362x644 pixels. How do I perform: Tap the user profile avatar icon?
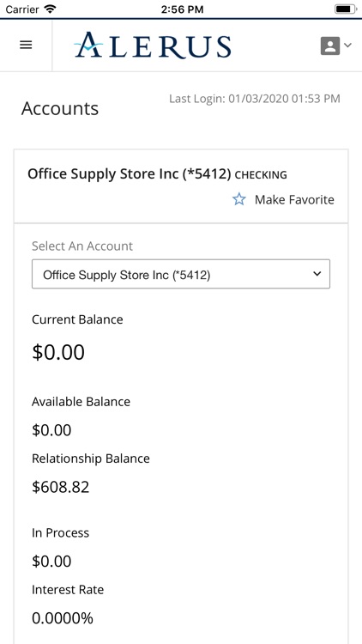(330, 46)
